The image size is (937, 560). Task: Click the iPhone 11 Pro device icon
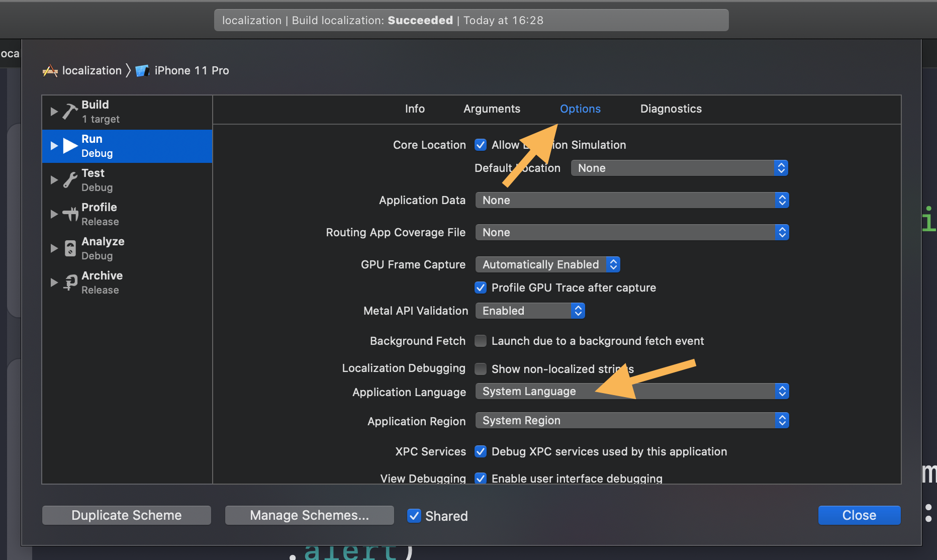click(x=143, y=71)
